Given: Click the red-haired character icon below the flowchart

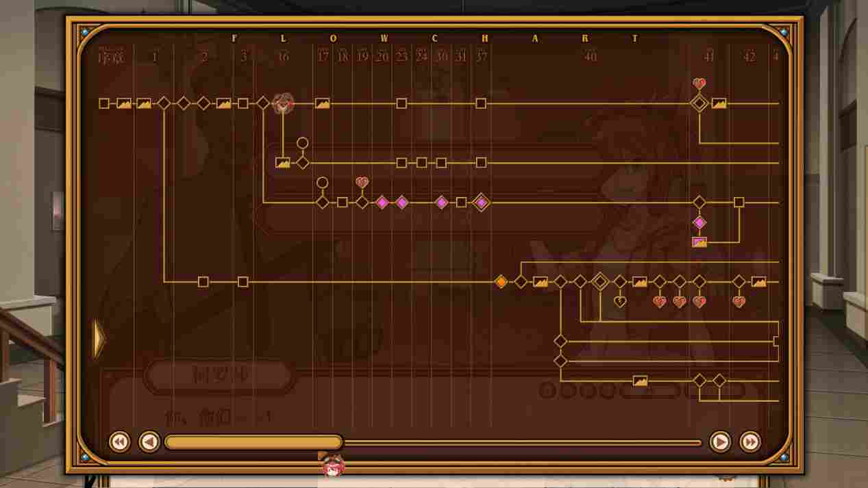Looking at the screenshot, I should [x=333, y=467].
